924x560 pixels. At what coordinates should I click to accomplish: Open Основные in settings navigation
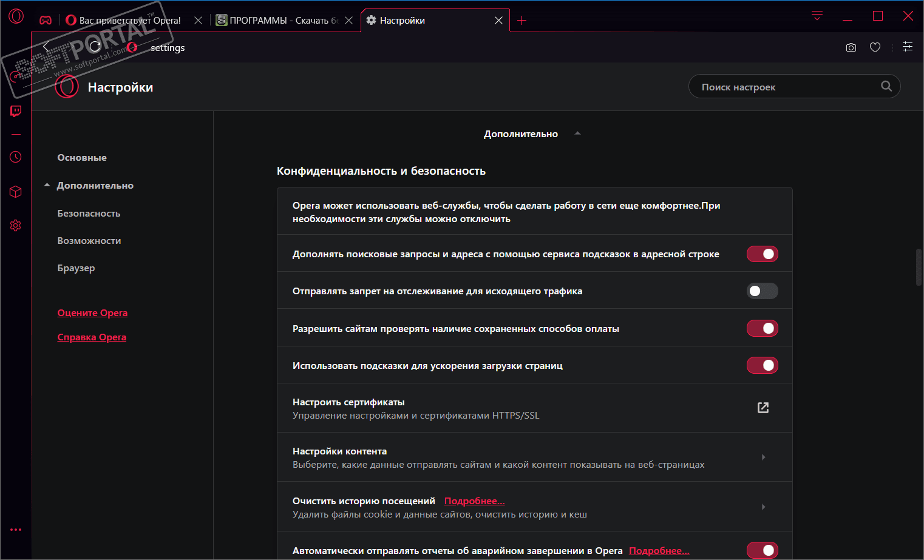pos(82,158)
